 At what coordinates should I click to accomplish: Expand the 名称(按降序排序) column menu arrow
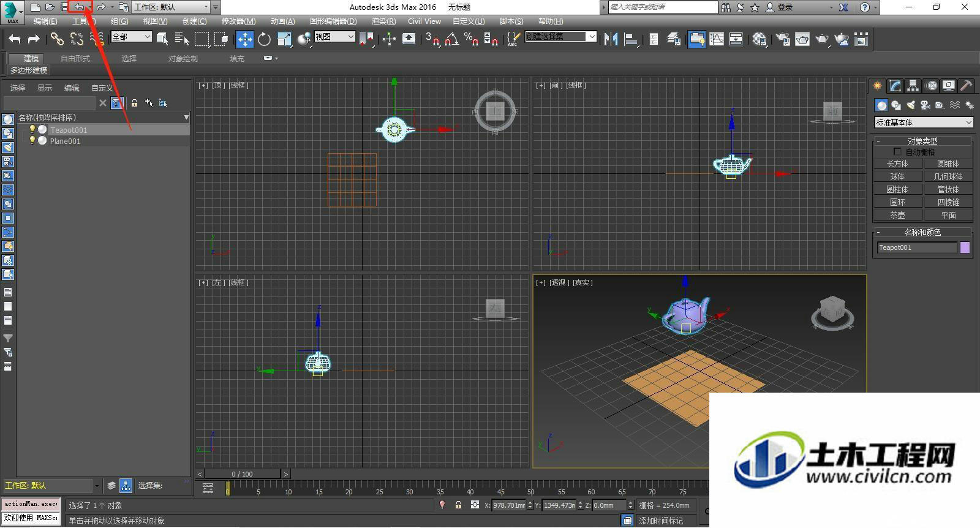point(186,118)
